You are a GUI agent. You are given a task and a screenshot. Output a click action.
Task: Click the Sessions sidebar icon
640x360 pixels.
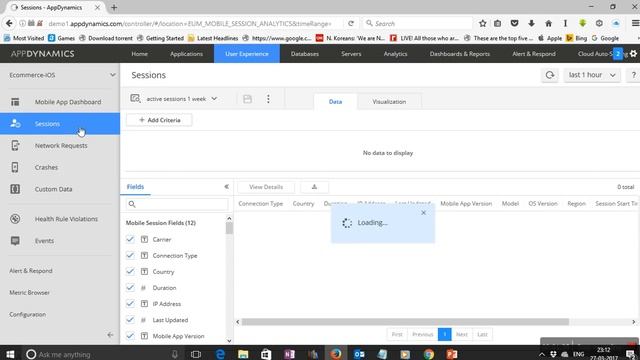[x=15, y=124]
